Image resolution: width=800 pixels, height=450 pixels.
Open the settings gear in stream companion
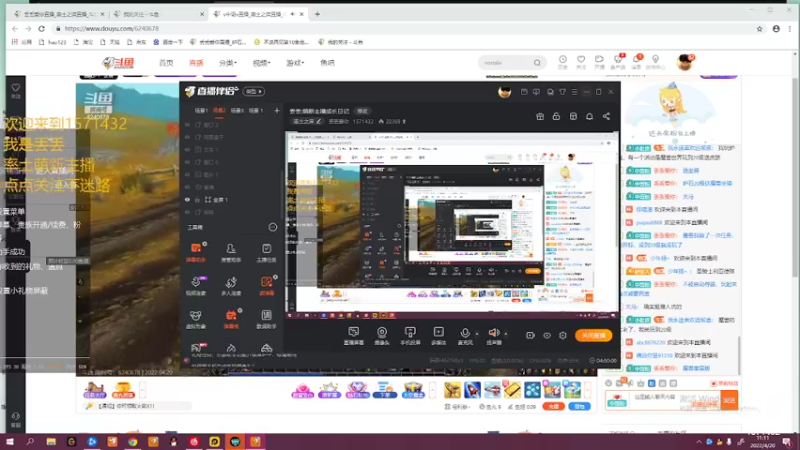click(563, 335)
